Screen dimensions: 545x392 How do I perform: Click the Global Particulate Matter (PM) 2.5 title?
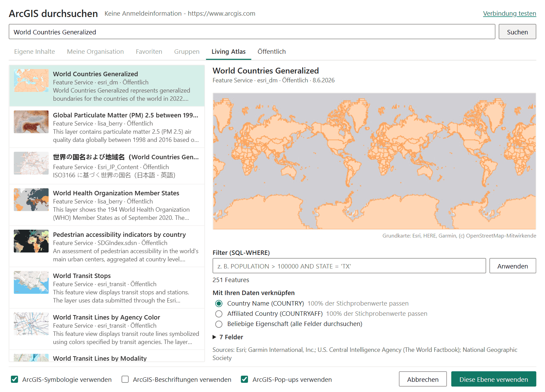(x=125, y=115)
